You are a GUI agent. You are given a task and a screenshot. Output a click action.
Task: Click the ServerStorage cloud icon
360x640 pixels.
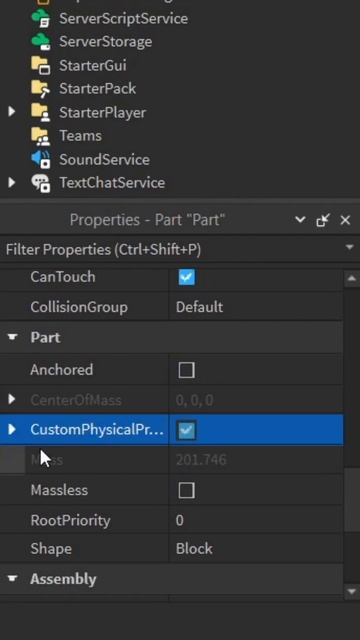coord(41,42)
